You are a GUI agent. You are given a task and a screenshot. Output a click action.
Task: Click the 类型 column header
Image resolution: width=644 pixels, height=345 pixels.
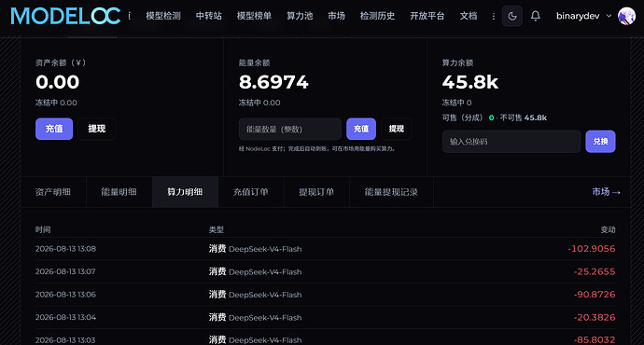click(216, 229)
